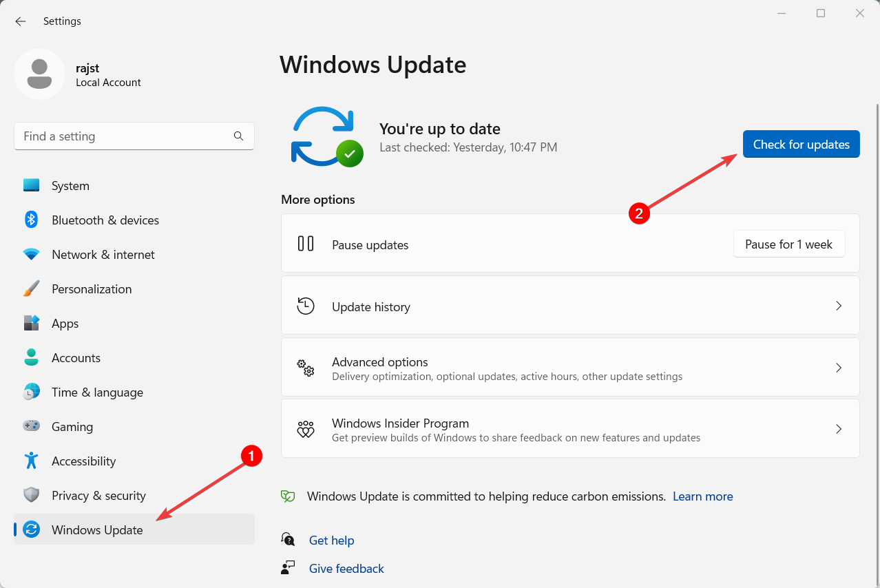Select Accounts in the sidebar

pyautogui.click(x=134, y=357)
